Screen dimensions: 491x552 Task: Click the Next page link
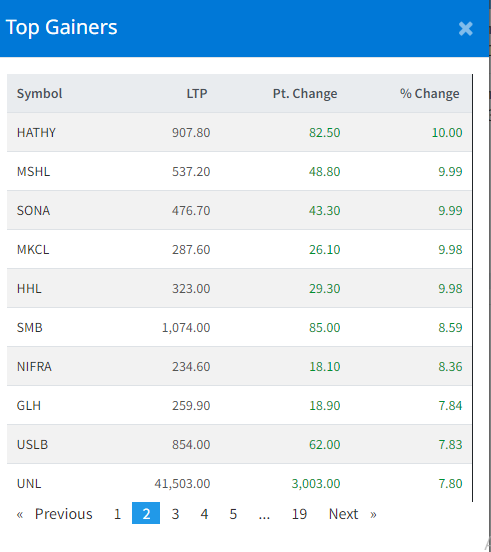tap(352, 514)
